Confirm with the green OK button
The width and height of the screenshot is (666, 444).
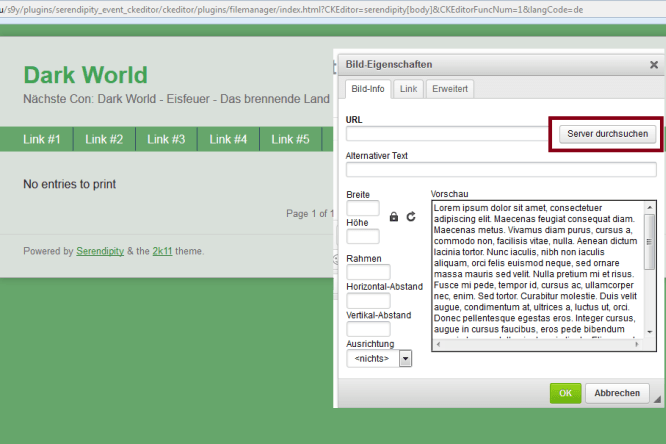point(565,393)
